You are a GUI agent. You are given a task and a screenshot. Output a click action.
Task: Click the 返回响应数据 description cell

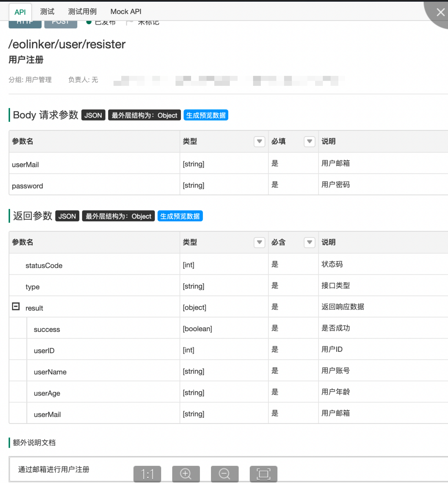[383, 307]
